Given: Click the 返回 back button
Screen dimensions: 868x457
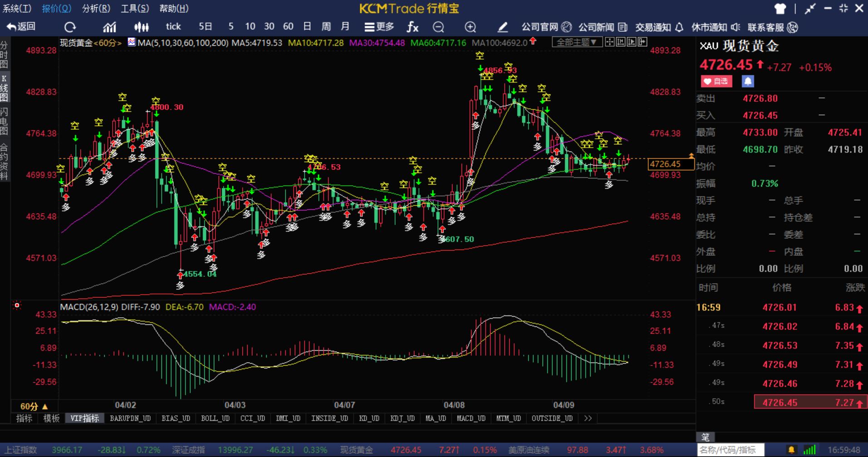Looking at the screenshot, I should click(21, 27).
